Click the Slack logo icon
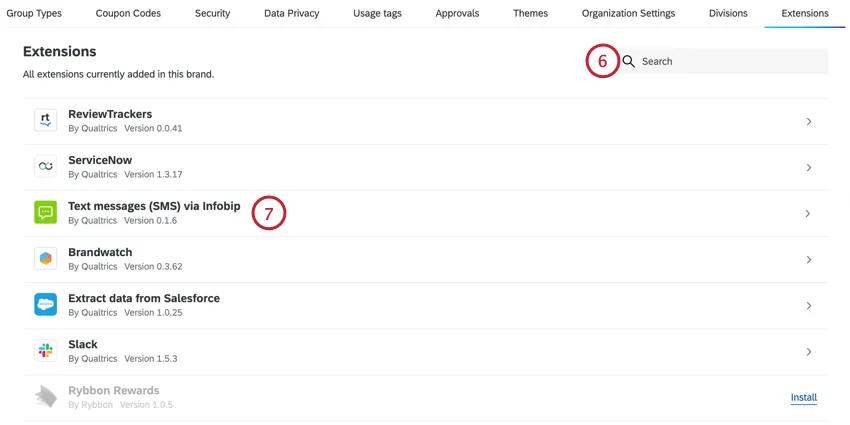The image size is (850, 425). (x=45, y=351)
